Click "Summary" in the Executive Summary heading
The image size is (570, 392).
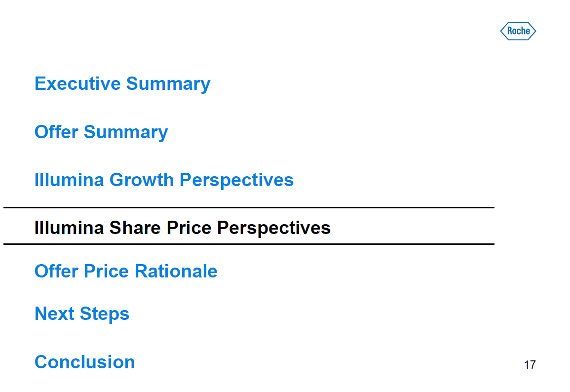[x=168, y=84]
